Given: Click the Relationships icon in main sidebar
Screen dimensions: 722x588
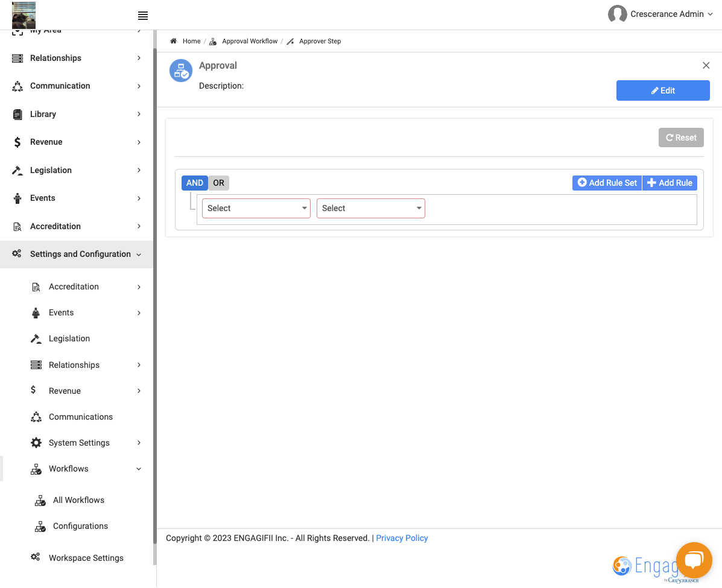Looking at the screenshot, I should (x=17, y=58).
